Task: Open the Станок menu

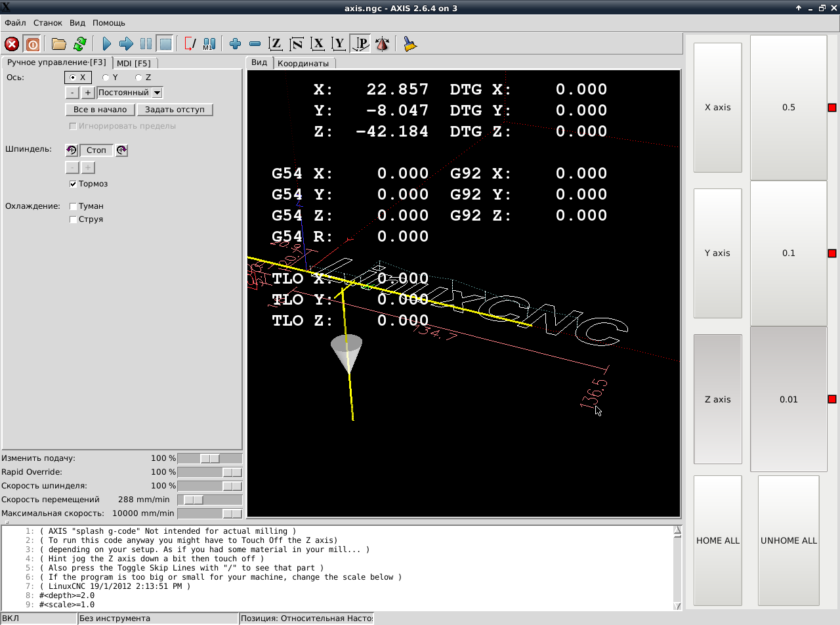Action: click(x=48, y=22)
